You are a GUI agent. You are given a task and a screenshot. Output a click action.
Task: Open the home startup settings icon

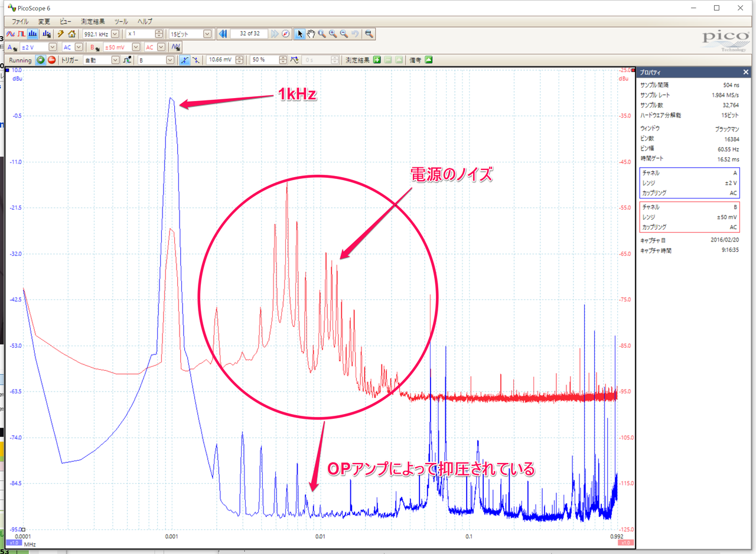pyautogui.click(x=71, y=34)
